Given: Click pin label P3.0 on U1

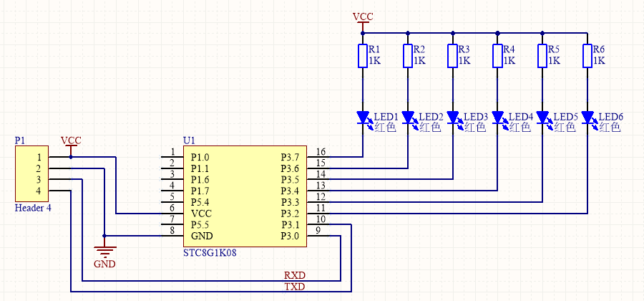Looking at the screenshot, I should pyautogui.click(x=290, y=236).
